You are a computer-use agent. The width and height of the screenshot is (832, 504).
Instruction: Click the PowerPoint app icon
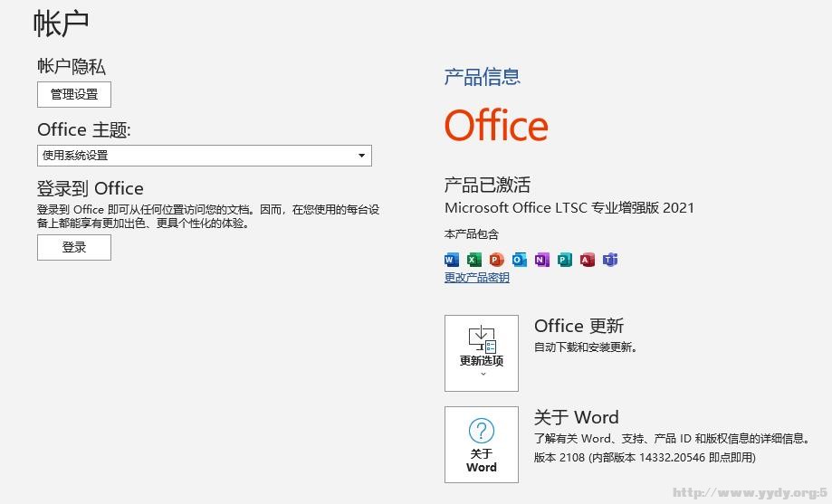pyautogui.click(x=497, y=260)
